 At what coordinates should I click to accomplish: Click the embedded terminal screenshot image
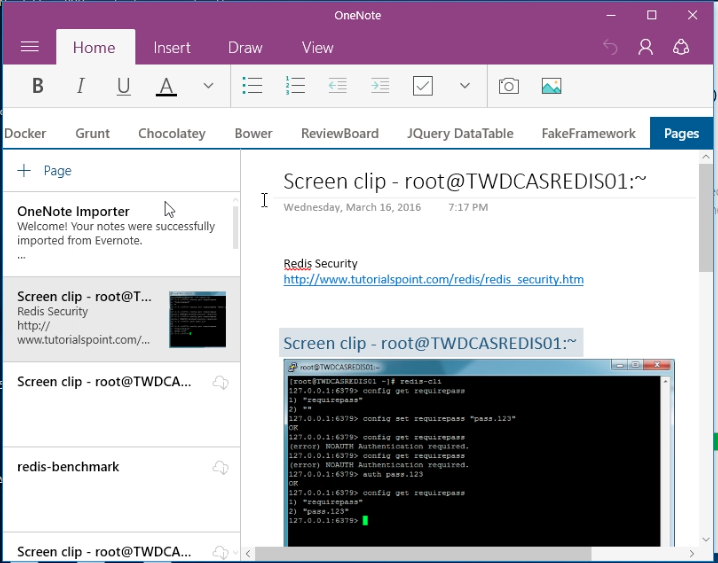(479, 453)
